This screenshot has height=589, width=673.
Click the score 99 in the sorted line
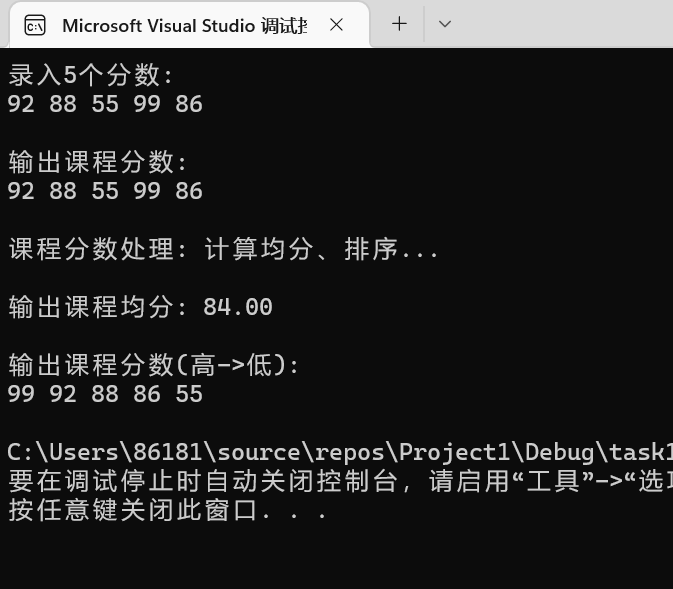[x=21, y=394]
